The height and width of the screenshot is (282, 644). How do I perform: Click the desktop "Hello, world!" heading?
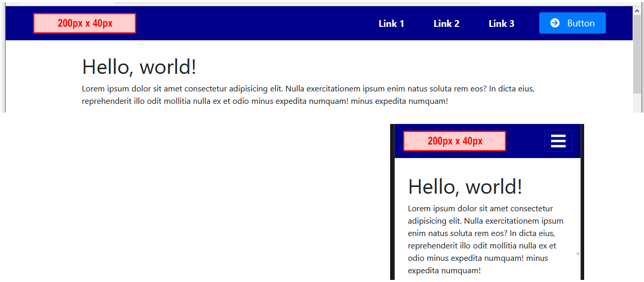point(139,67)
